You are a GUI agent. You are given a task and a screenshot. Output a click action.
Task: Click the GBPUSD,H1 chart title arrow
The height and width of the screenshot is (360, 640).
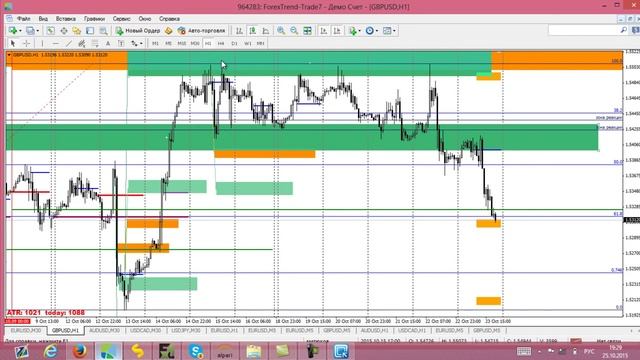[x=9, y=55]
